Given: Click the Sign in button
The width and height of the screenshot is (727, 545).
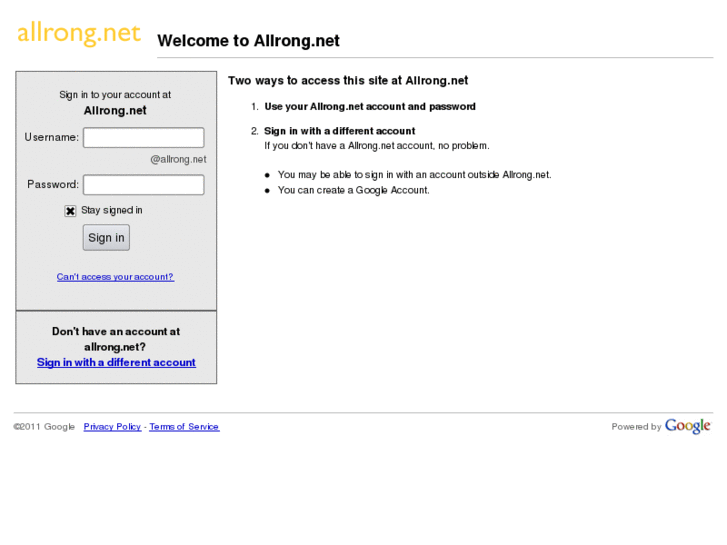Looking at the screenshot, I should [x=106, y=237].
